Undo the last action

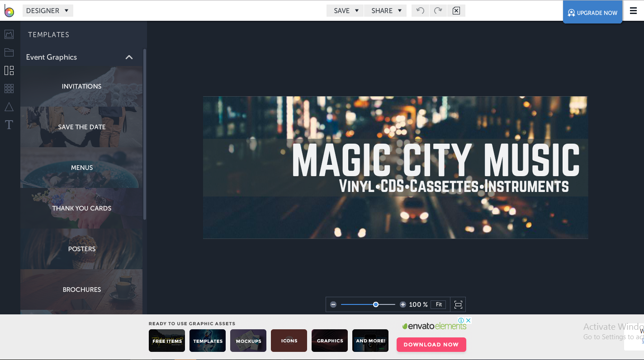point(420,10)
